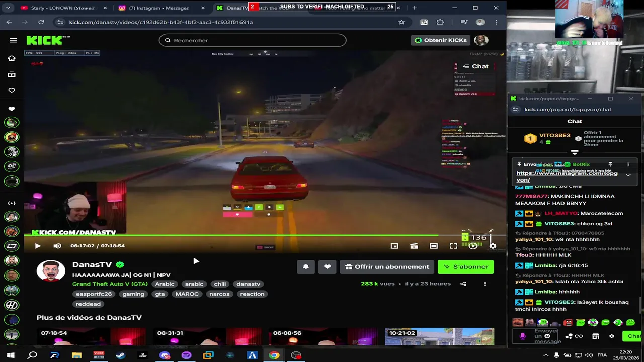Open tab search dropdown in Chrome
Viewport: 644px width, 362px height.
[8, 8]
